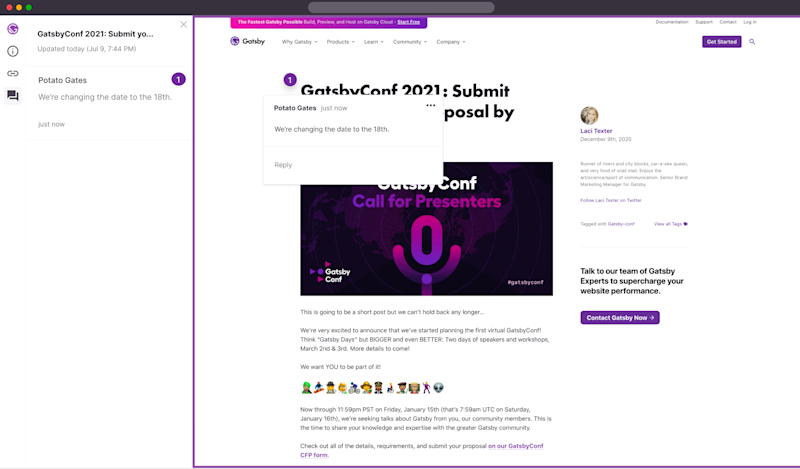Open Laci Texter author link
800x469 pixels.
[x=596, y=131]
